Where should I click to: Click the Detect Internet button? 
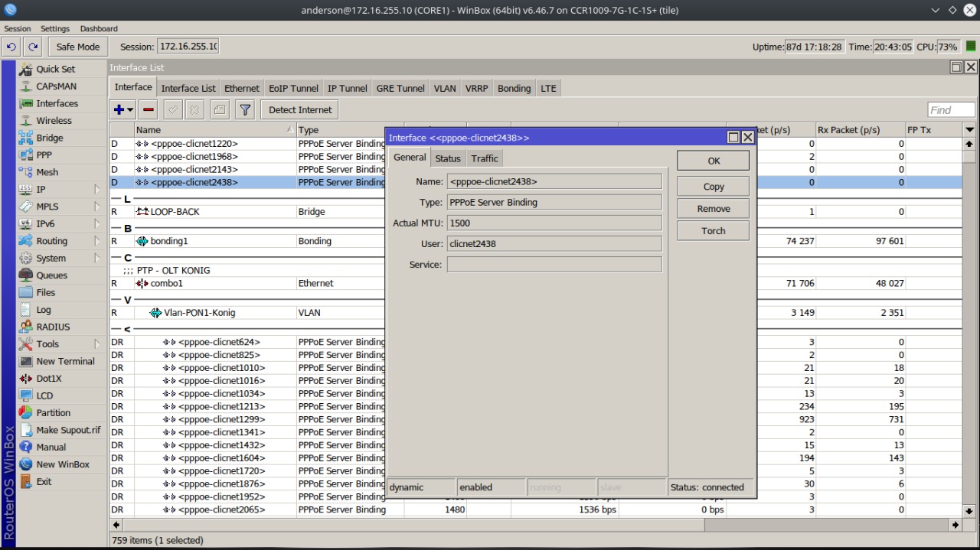coord(300,110)
